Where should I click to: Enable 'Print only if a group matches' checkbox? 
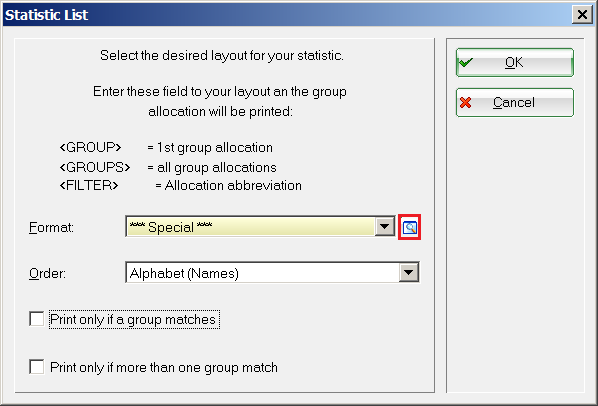(37, 319)
